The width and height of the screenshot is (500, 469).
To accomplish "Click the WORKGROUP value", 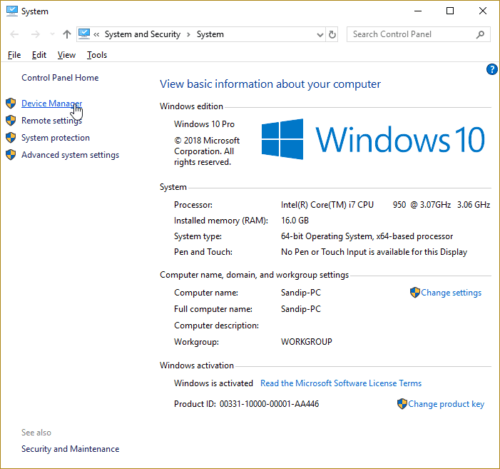I will 306,342.
